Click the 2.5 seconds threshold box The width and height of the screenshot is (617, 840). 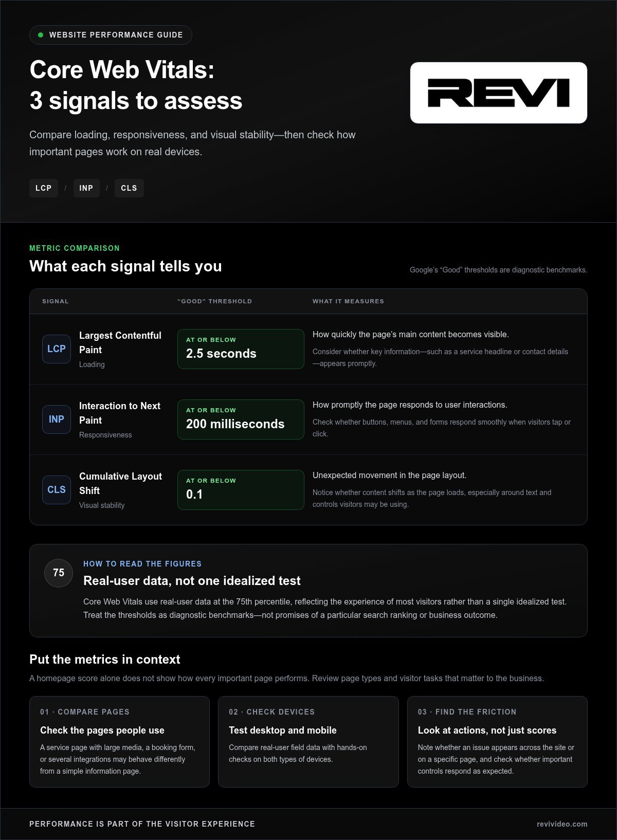[x=241, y=349]
